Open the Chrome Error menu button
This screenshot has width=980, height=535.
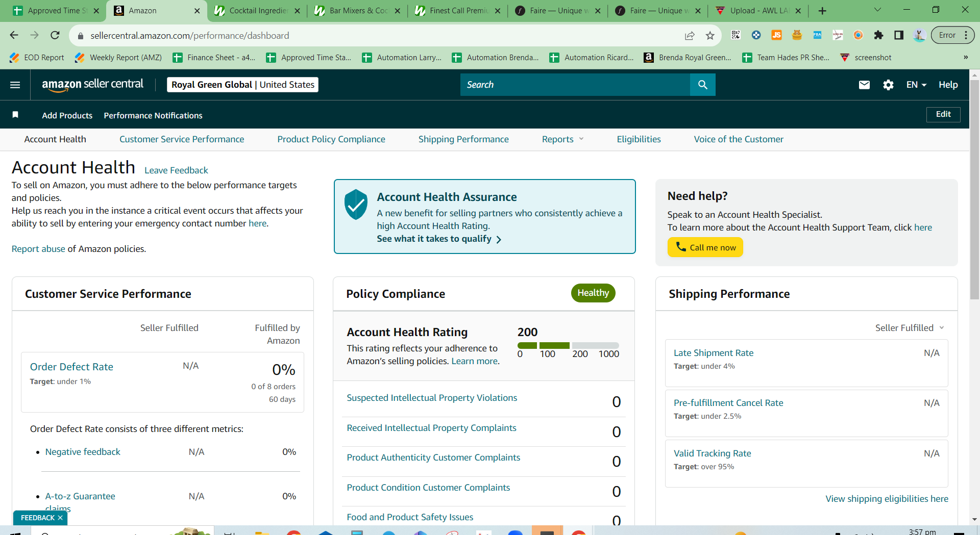953,35
